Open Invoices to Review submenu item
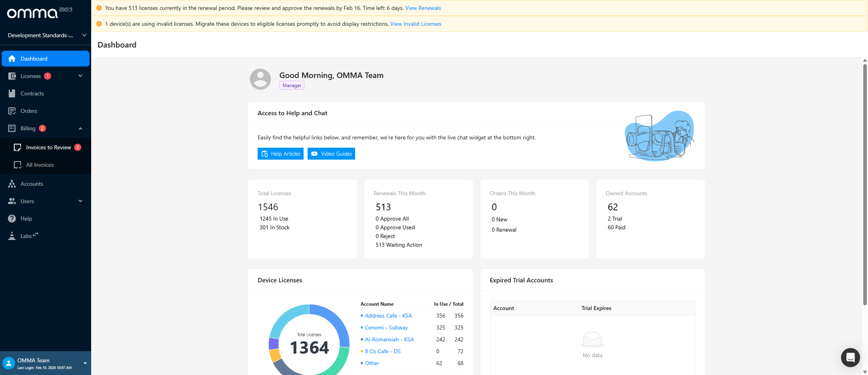Image resolution: width=868 pixels, height=375 pixels. click(48, 147)
